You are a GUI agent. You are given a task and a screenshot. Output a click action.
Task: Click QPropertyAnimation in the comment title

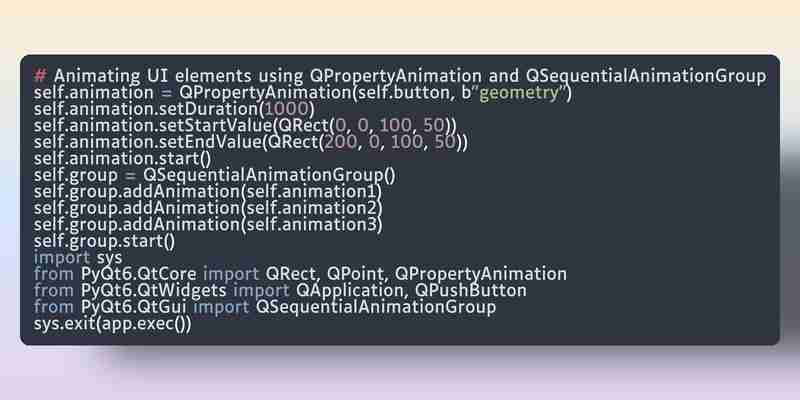(x=395, y=77)
